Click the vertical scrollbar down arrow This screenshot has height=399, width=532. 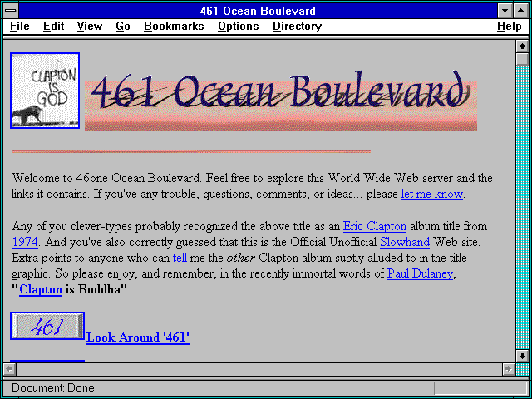coord(522,357)
